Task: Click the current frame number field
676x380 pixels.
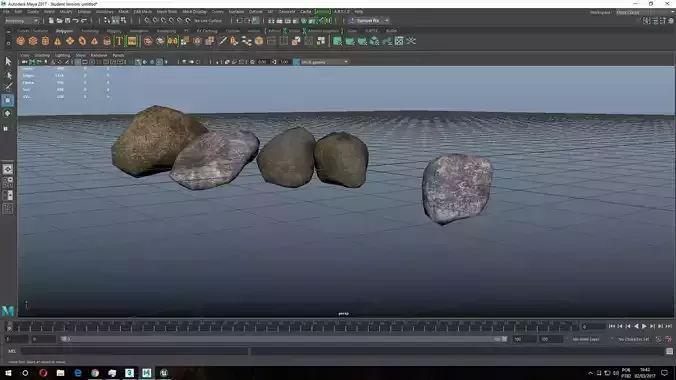Action: 593,327
